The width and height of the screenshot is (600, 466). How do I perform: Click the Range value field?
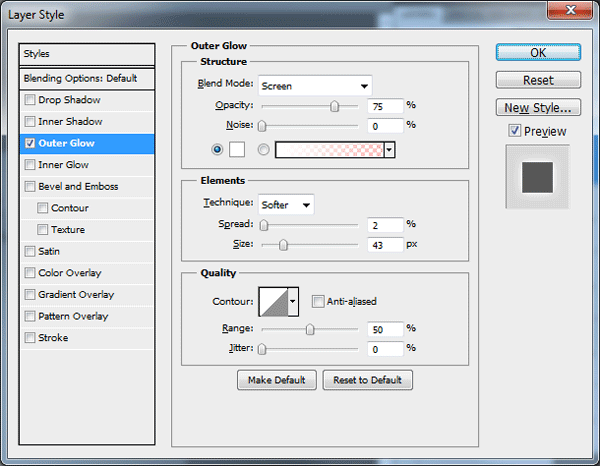385,329
